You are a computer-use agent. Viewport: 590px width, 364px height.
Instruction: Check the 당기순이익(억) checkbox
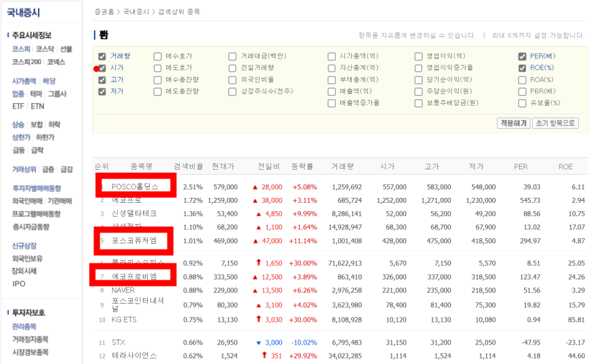418,80
